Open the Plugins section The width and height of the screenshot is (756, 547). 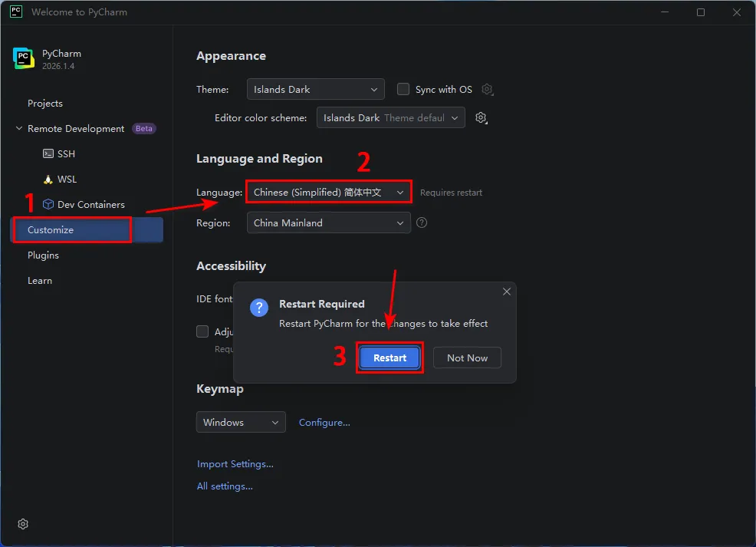pyautogui.click(x=43, y=255)
